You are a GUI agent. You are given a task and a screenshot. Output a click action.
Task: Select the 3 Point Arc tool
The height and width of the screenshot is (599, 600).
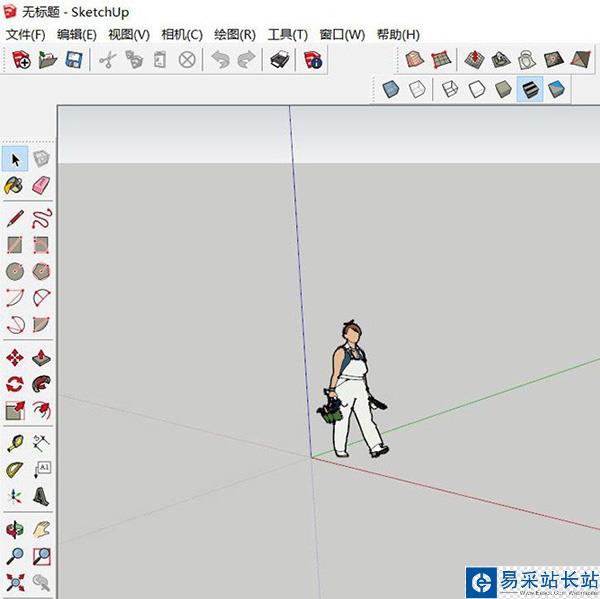pyautogui.click(x=16, y=325)
